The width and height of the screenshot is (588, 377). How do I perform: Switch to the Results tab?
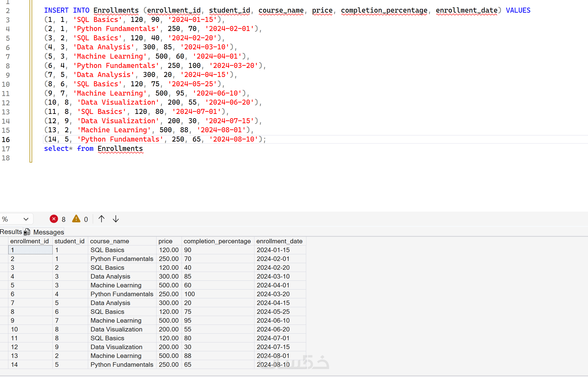(11, 232)
